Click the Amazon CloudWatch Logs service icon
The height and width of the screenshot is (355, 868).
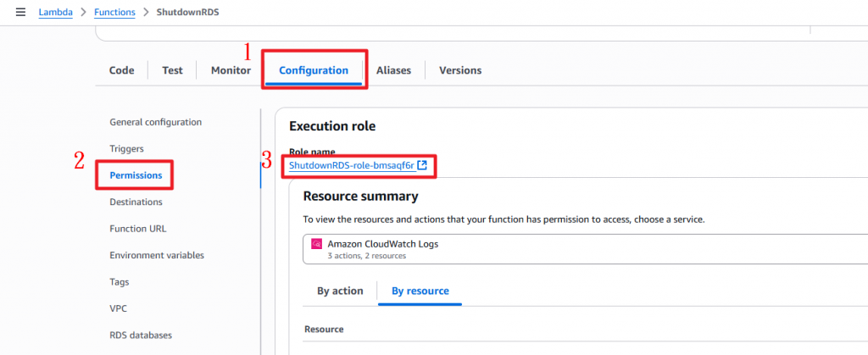point(317,244)
